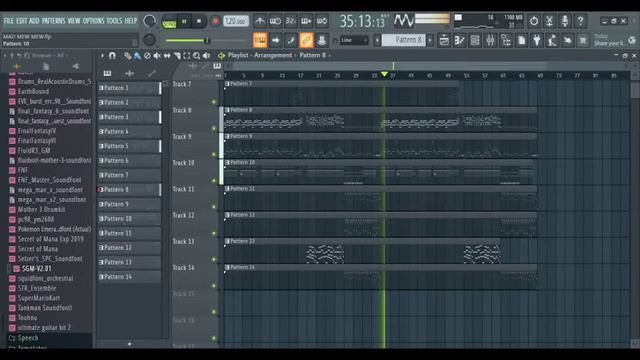Expand the Speech folder in Browser

[x=28, y=338]
